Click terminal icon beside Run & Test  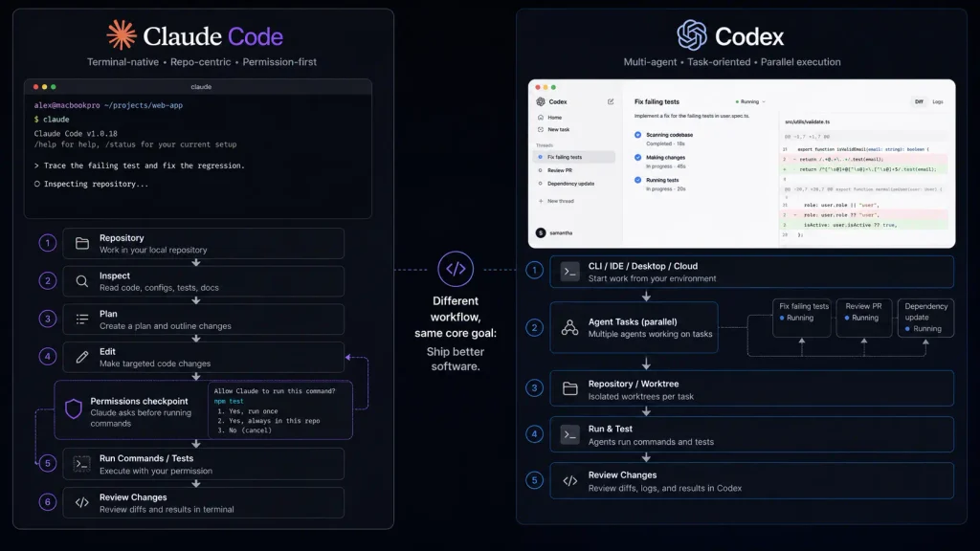click(x=570, y=434)
